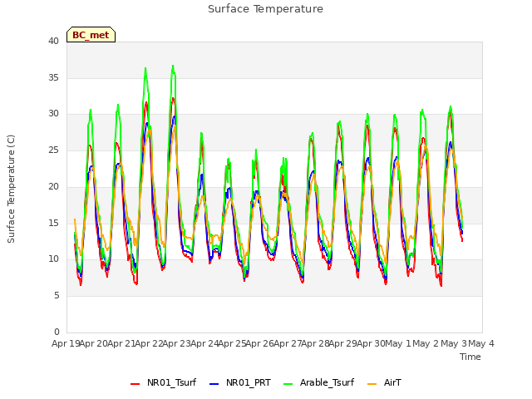
Task: Click the blue NR01_PRT legend swatch
Action: coord(214,383)
